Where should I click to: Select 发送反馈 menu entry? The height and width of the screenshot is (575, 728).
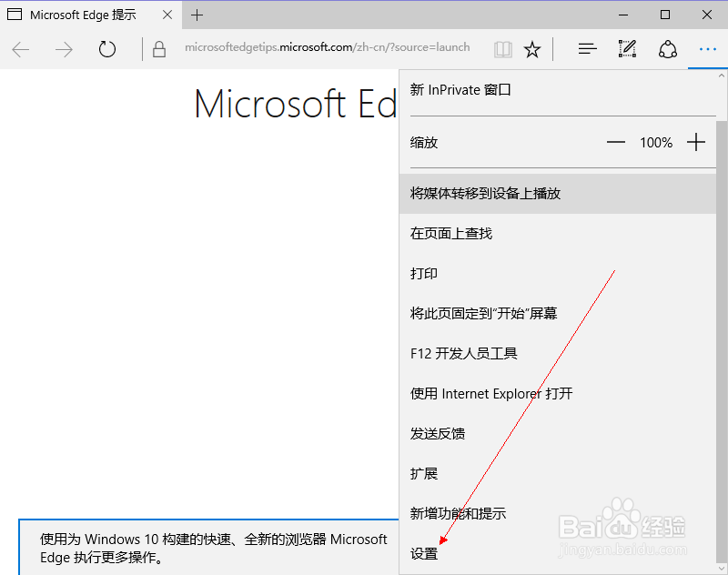point(558,433)
